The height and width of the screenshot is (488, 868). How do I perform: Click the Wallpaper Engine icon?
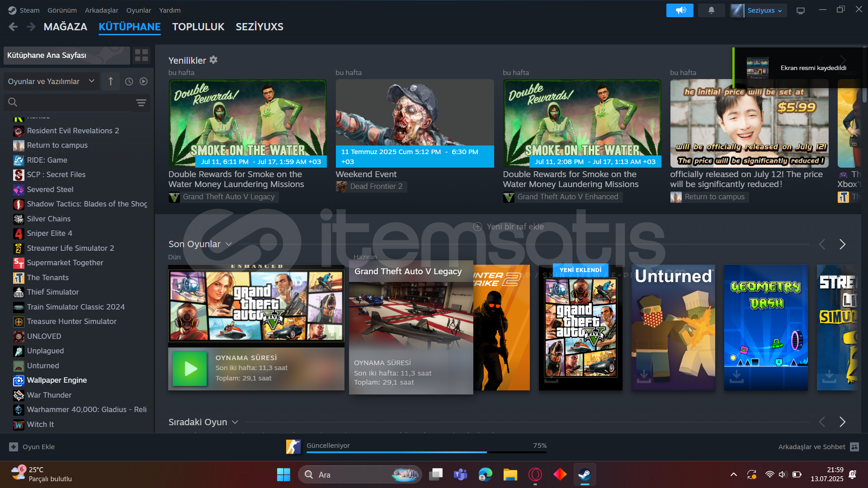point(19,380)
